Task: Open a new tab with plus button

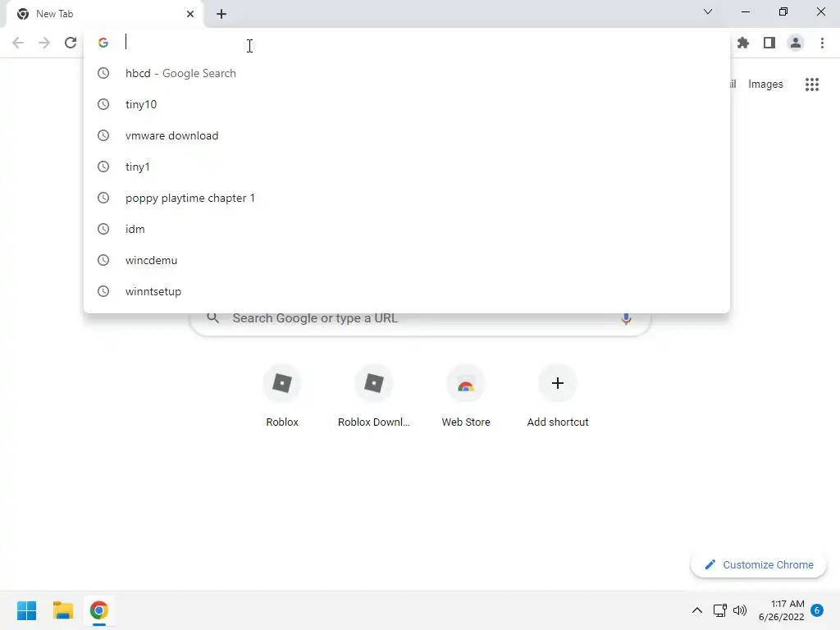Action: pos(221,14)
